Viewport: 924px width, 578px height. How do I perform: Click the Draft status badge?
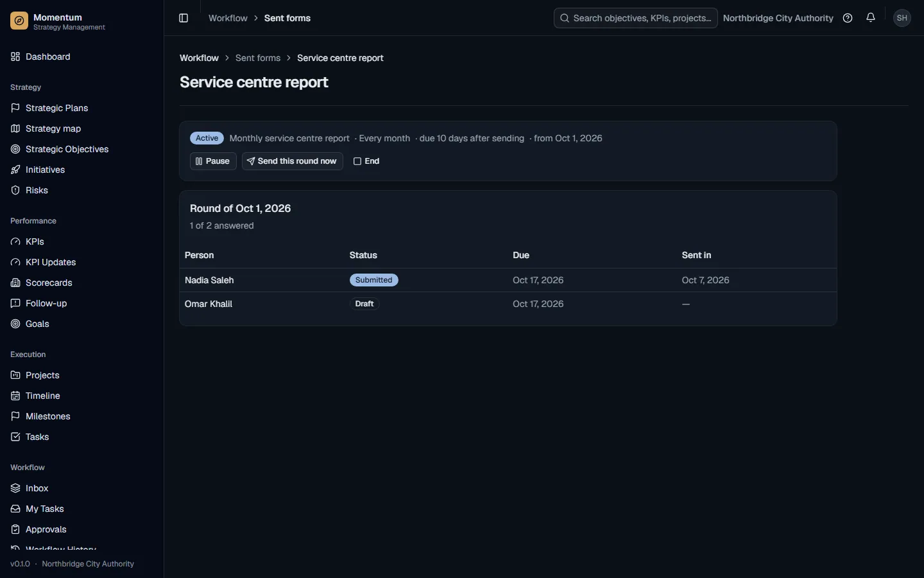click(x=364, y=304)
